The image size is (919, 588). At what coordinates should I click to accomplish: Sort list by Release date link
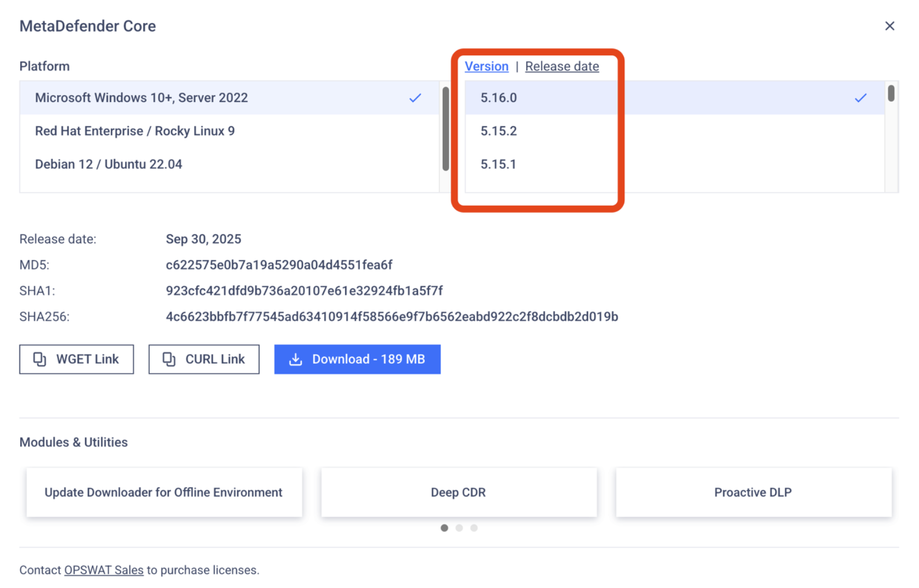point(562,66)
